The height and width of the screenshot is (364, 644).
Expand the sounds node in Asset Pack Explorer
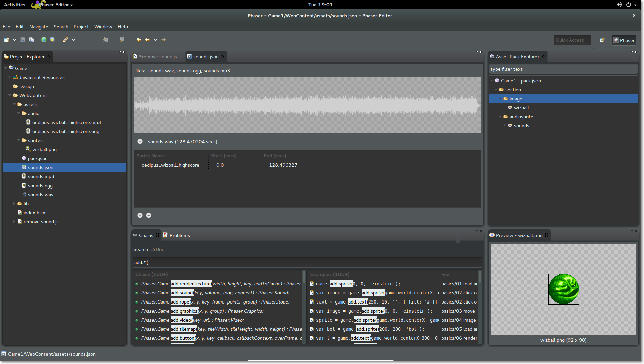(x=505, y=125)
